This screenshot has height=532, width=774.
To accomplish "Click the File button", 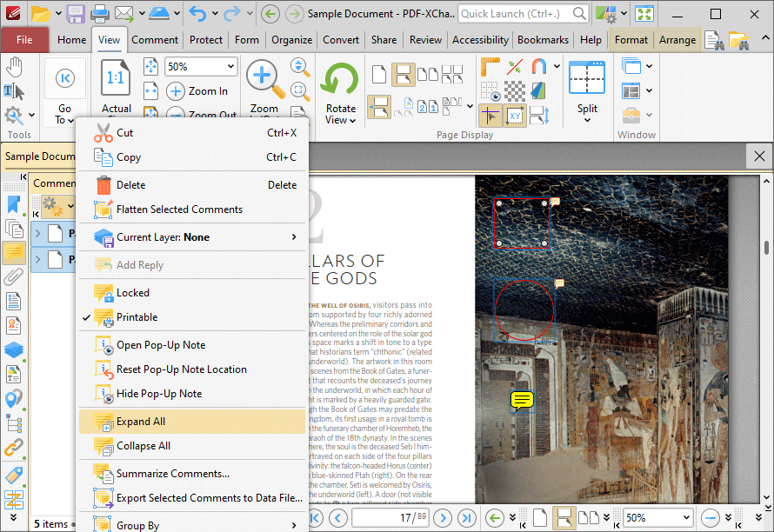I will [24, 40].
